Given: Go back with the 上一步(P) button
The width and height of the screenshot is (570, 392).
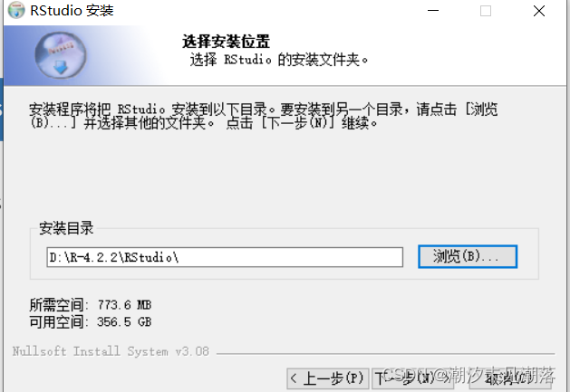Looking at the screenshot, I should tap(327, 379).
